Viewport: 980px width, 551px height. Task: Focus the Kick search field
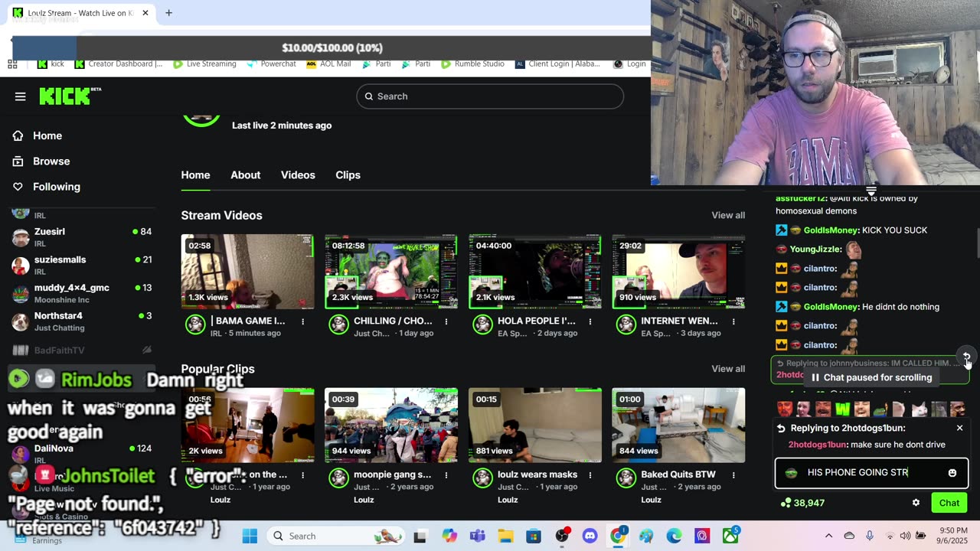coord(490,96)
